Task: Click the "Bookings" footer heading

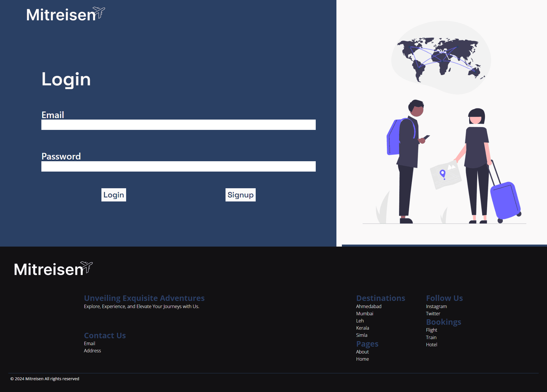Action: [x=444, y=322]
